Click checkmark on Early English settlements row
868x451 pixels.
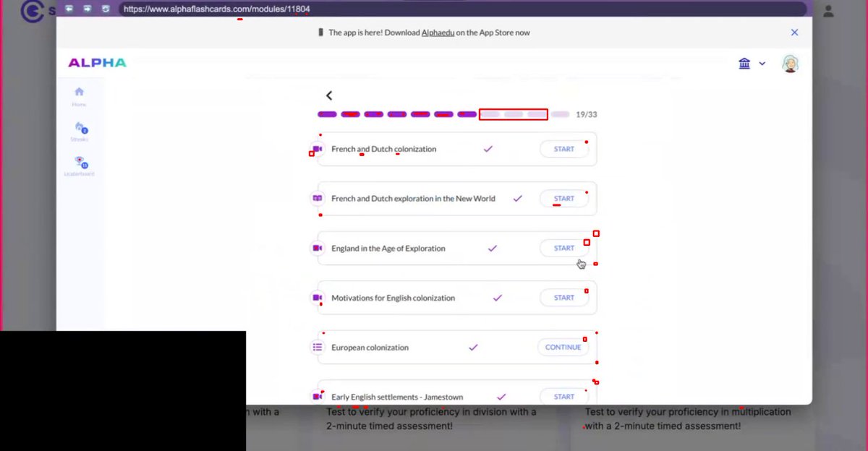pos(501,397)
